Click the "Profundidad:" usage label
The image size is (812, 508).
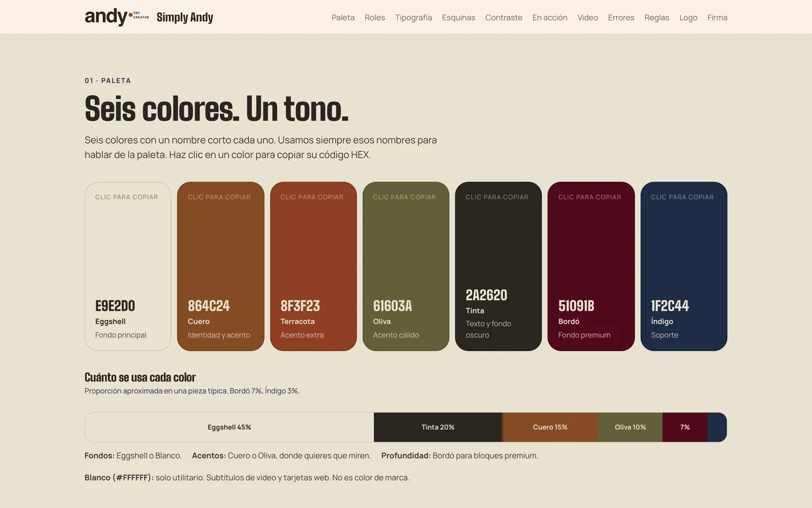(x=406, y=455)
